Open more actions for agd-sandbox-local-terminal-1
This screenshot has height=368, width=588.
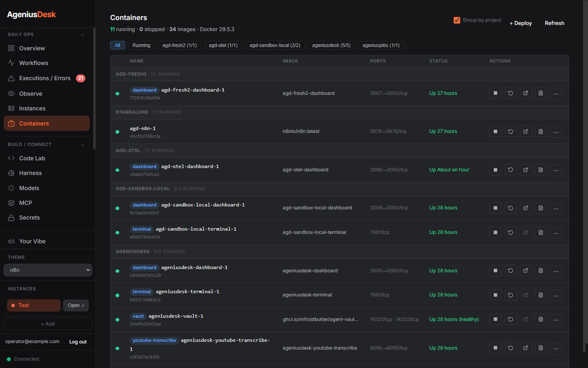pyautogui.click(x=556, y=233)
